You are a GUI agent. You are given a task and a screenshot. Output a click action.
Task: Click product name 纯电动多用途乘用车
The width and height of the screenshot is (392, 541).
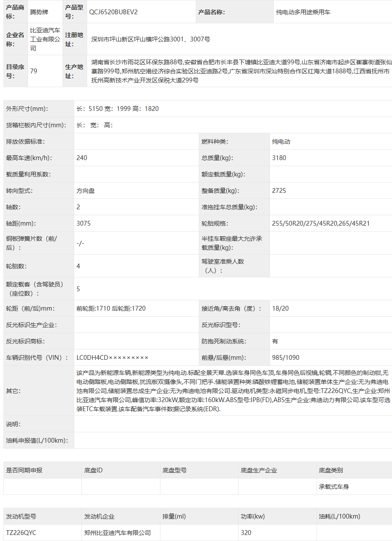pos(303,12)
